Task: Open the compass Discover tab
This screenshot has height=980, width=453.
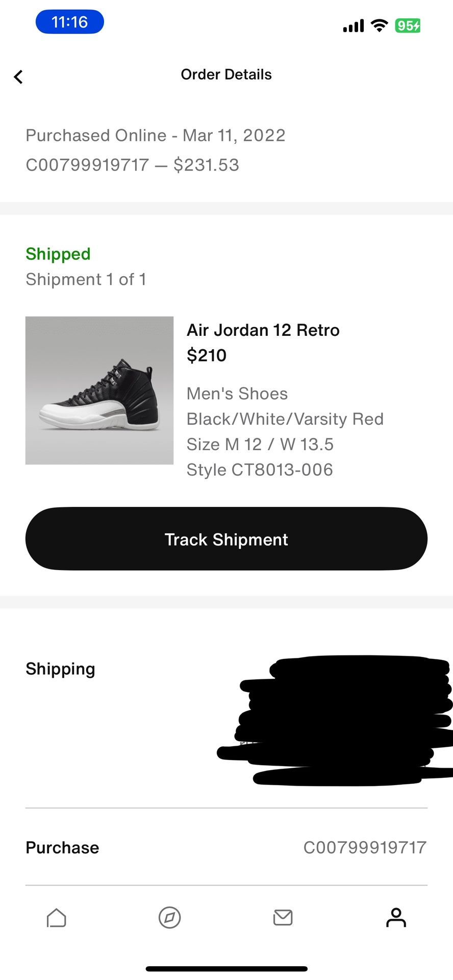Action: click(x=169, y=917)
